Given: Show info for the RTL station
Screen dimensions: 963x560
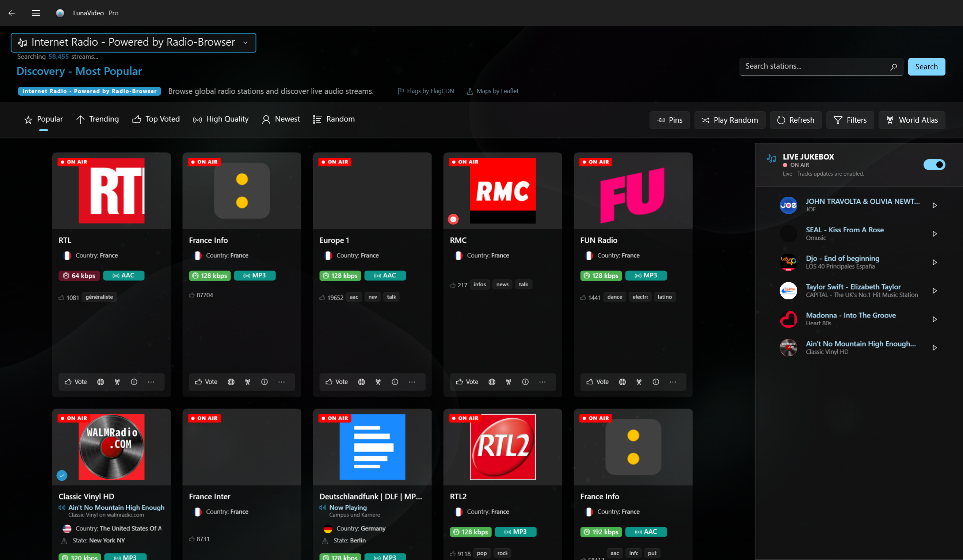Looking at the screenshot, I should coord(134,381).
